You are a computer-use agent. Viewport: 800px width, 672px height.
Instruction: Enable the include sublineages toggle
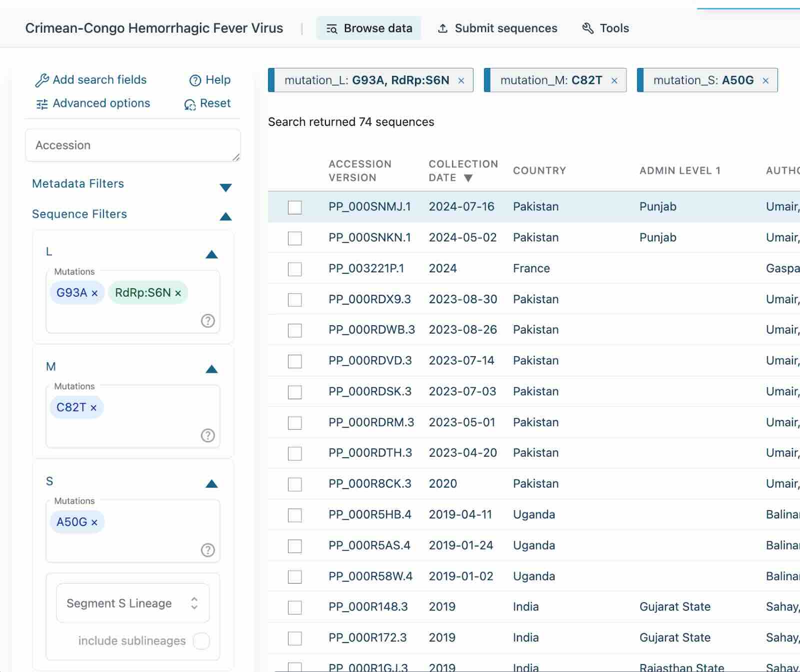point(202,641)
